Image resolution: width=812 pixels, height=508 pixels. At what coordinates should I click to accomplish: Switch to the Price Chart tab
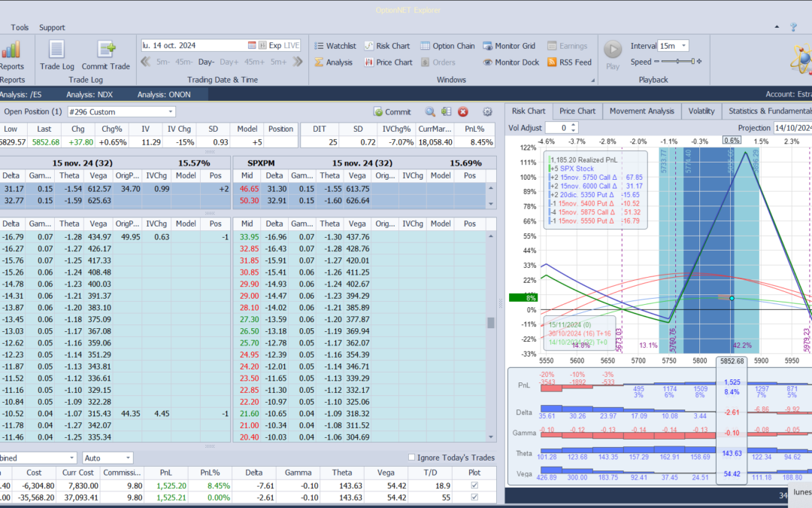(577, 111)
